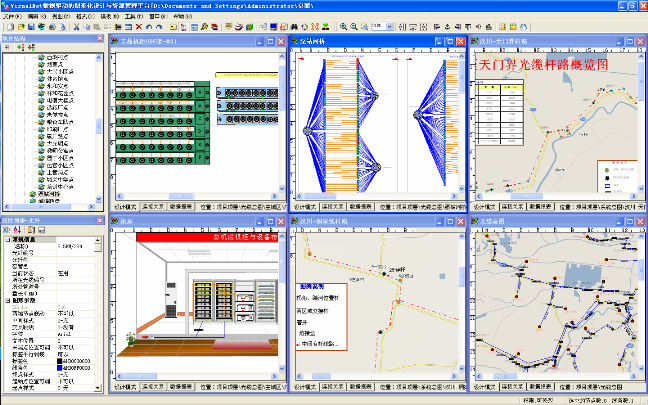This screenshot has height=405, width=648.
Task: Click the zoom-in magnifier icon
Action: (x=342, y=28)
